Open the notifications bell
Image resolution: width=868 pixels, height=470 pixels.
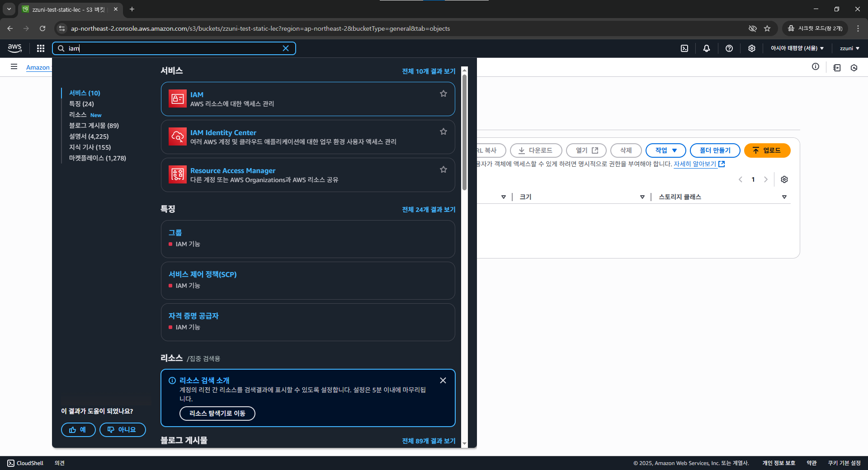tap(707, 48)
